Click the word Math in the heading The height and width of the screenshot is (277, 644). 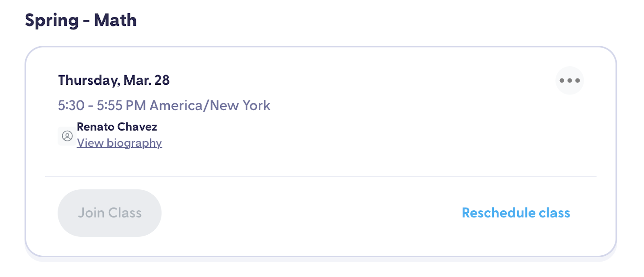115,20
